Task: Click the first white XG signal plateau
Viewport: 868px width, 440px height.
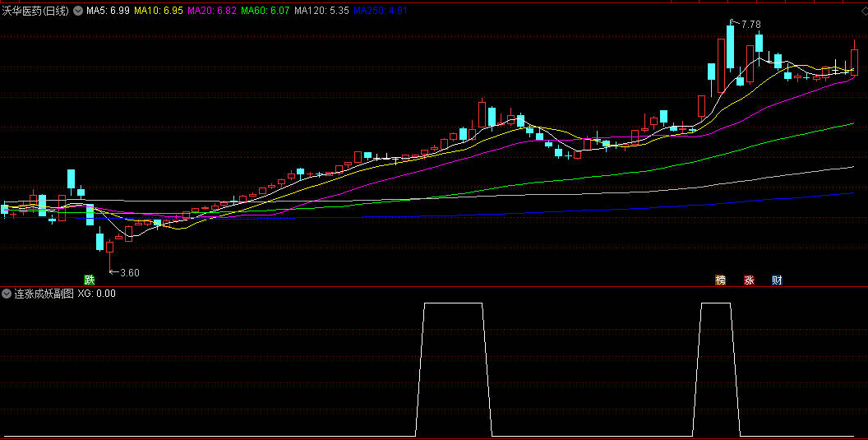Action: click(452, 303)
